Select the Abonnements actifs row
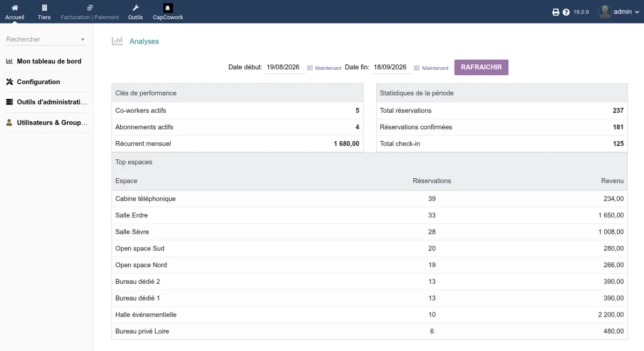This screenshot has width=644, height=351. tap(237, 127)
